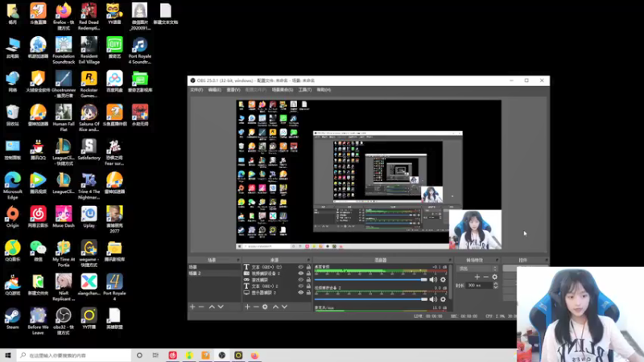Open Task View from the taskbar
Viewport: 644px width, 362px height.
point(155,356)
